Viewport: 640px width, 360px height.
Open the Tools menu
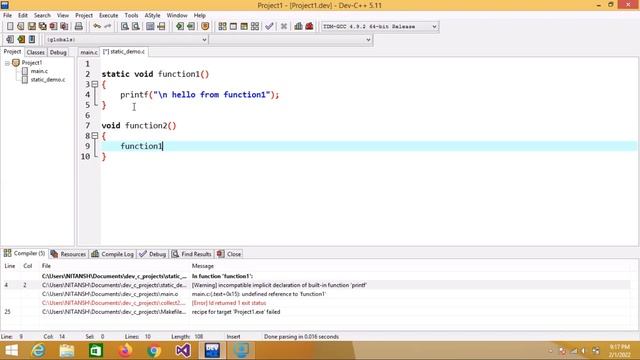coord(131,16)
